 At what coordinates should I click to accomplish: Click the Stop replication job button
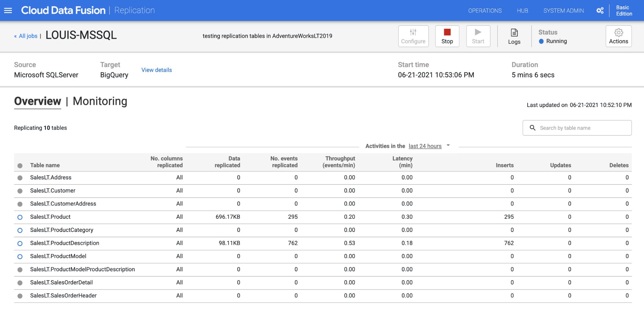pyautogui.click(x=447, y=36)
